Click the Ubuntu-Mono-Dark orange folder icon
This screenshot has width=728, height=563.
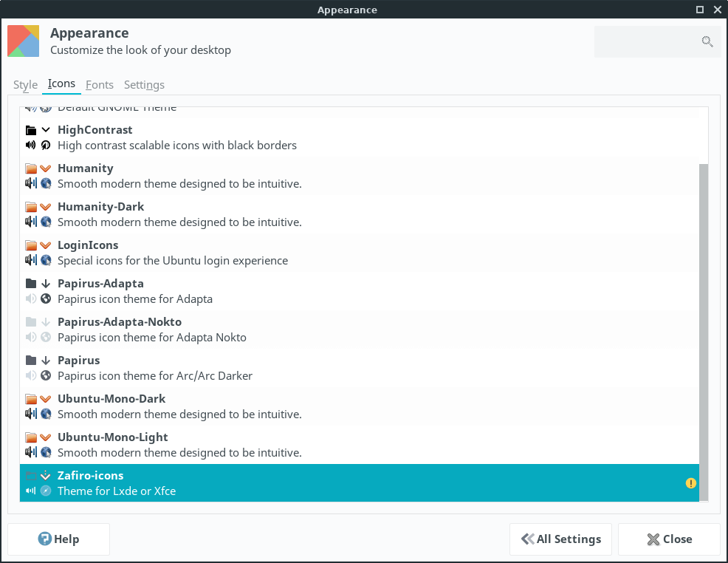coord(31,398)
